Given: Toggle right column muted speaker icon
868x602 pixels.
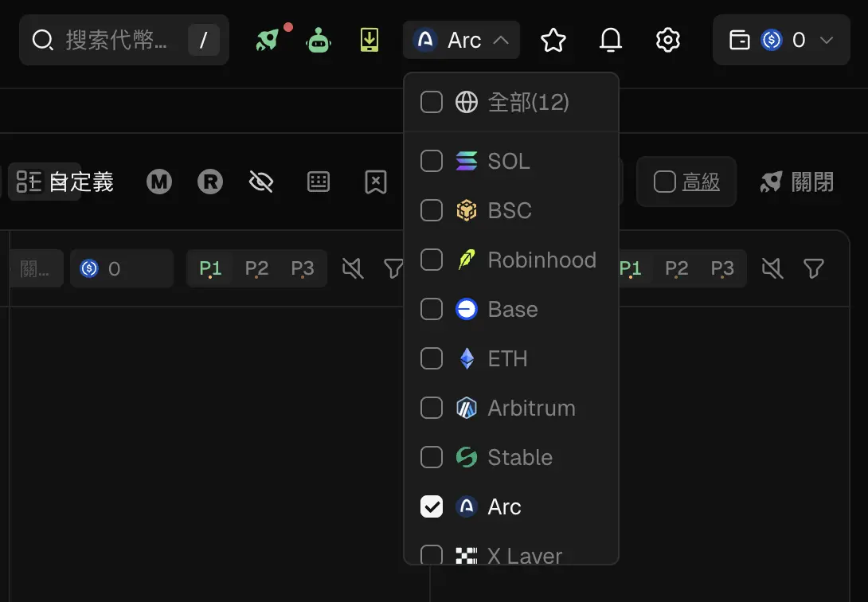Looking at the screenshot, I should tap(772, 268).
